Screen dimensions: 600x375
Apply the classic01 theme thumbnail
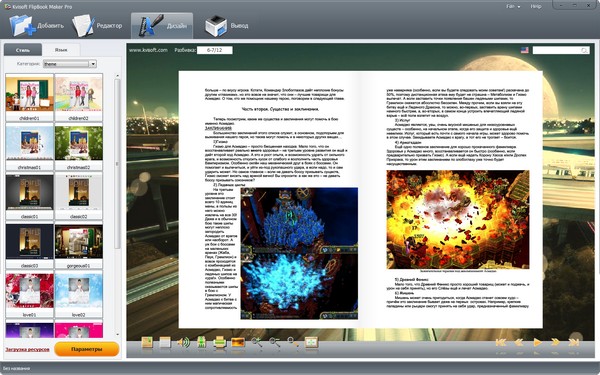pos(29,196)
